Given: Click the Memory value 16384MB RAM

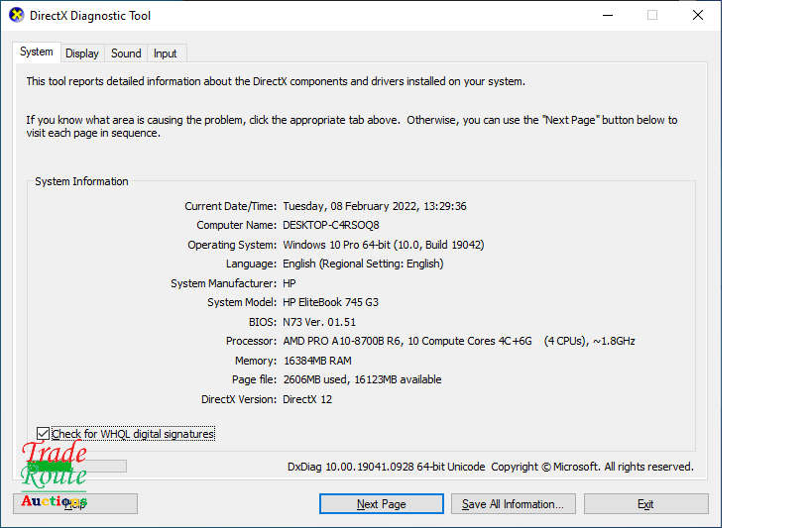Looking at the screenshot, I should pos(317,361).
